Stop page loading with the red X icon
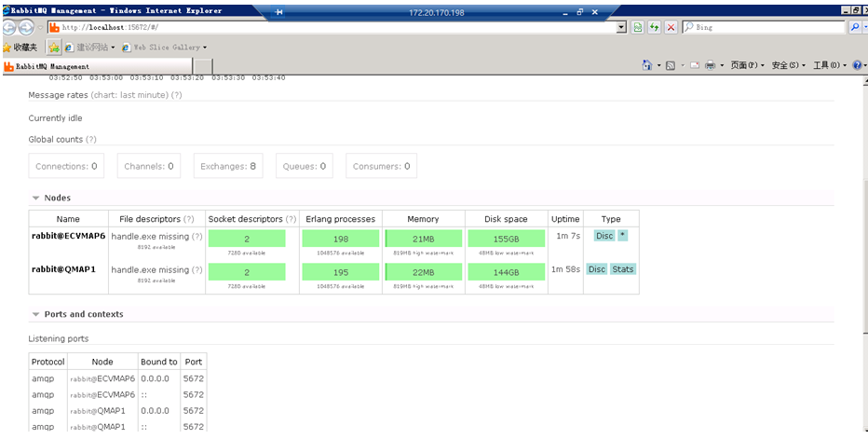868x439 pixels. (x=671, y=27)
